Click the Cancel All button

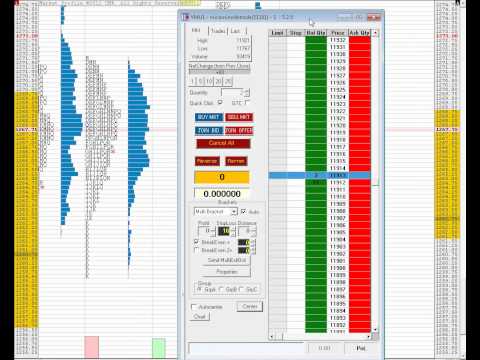point(223,143)
